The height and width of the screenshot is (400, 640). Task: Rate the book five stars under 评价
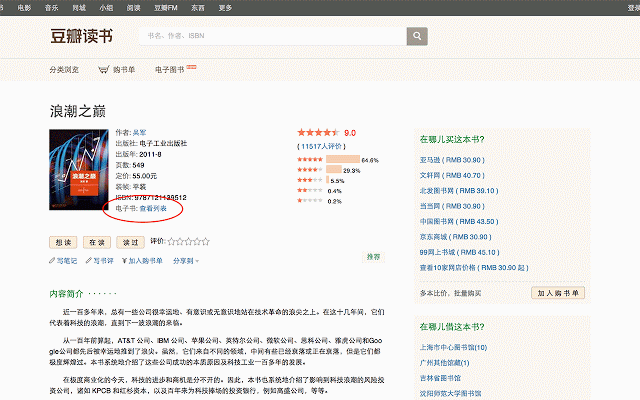click(206, 242)
